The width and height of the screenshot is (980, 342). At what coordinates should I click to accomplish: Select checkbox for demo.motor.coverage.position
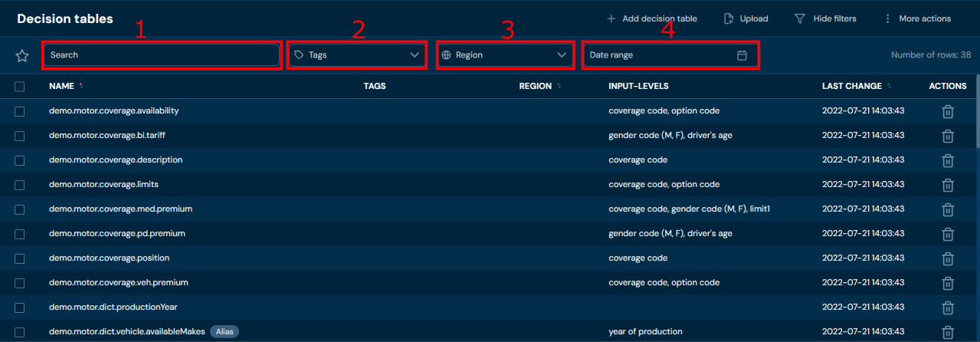(20, 258)
